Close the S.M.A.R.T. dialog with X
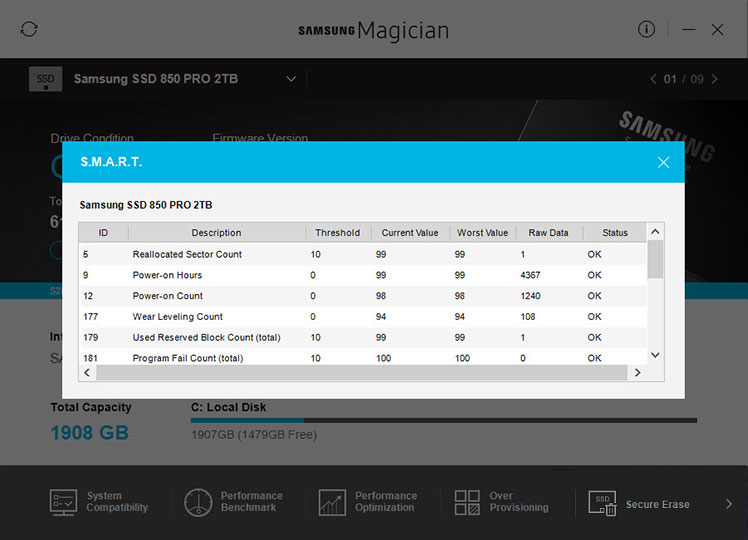The width and height of the screenshot is (748, 540). pyautogui.click(x=663, y=162)
